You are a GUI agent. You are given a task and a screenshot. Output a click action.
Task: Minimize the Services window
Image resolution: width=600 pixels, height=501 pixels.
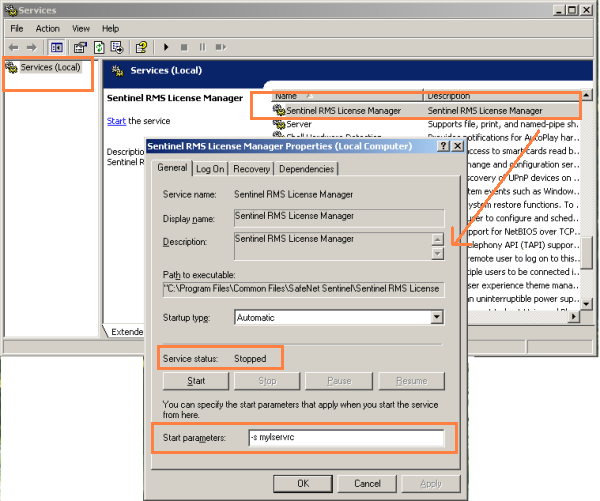(x=559, y=10)
